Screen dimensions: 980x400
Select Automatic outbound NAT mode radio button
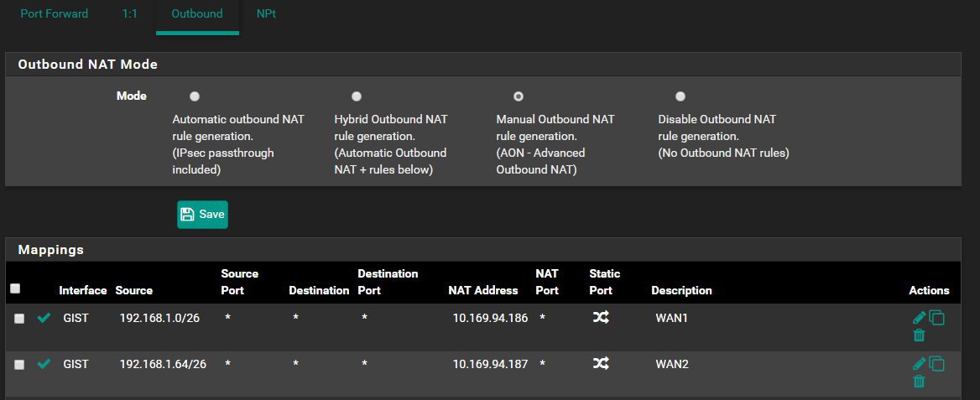pyautogui.click(x=195, y=96)
